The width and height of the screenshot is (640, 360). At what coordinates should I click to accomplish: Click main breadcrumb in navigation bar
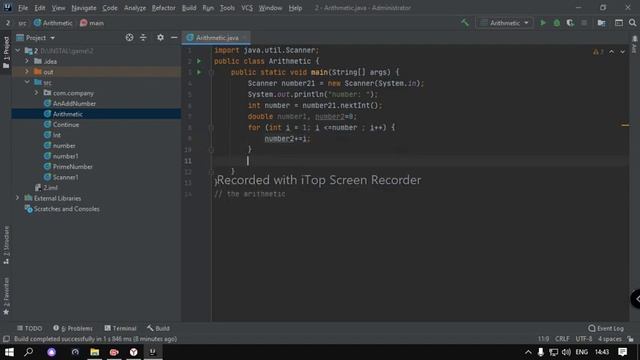(x=92, y=23)
